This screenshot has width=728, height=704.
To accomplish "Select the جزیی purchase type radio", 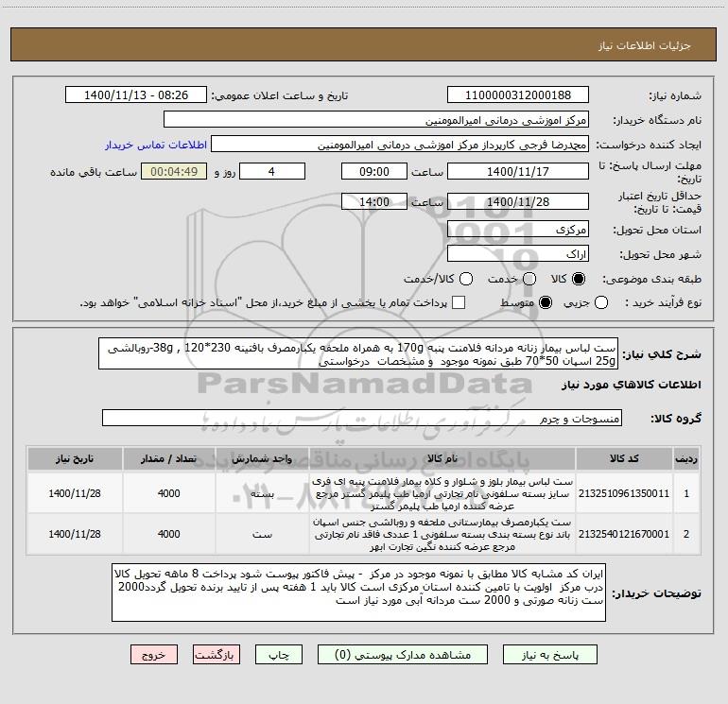I will point(601,302).
